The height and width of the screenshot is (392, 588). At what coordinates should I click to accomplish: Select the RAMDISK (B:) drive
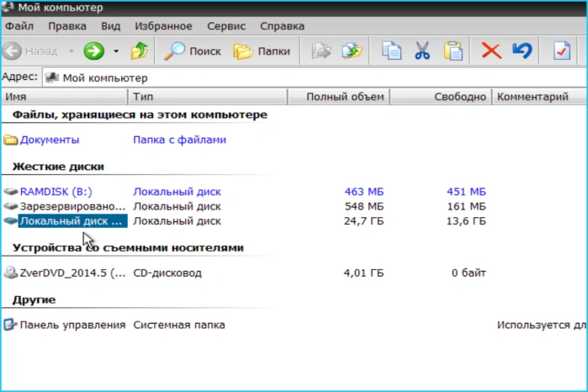(x=56, y=192)
